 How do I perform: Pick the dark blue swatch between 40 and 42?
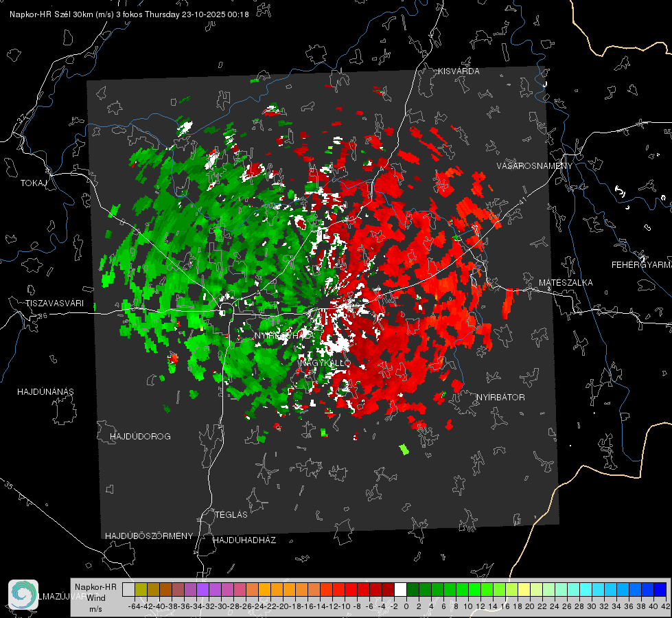pos(660,589)
